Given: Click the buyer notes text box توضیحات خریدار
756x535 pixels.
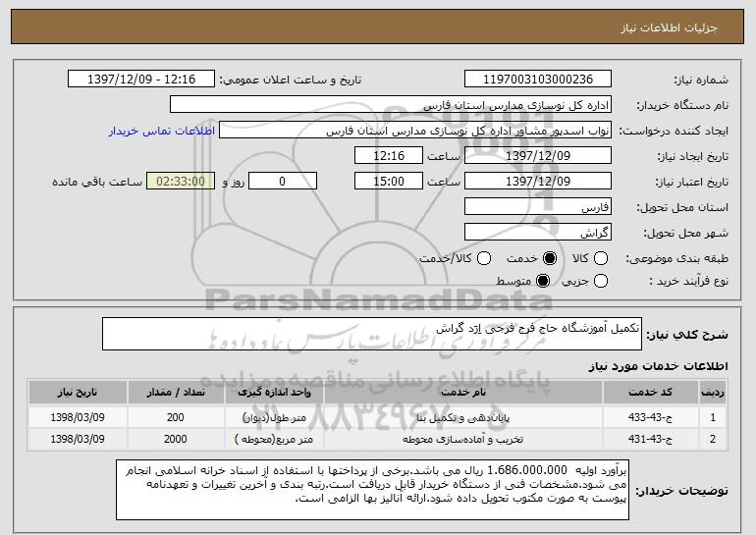Looking at the screenshot, I should (x=373, y=490).
